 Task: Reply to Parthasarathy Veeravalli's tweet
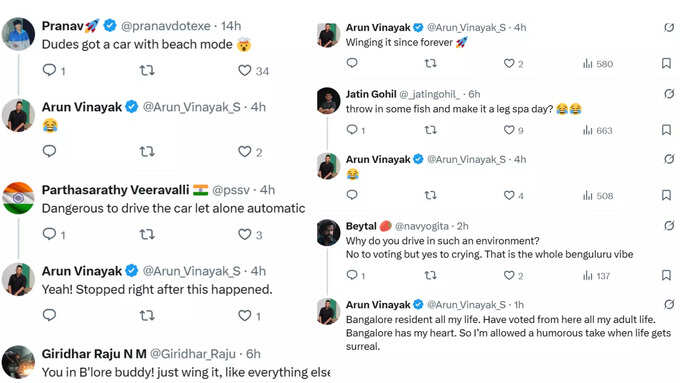point(49,234)
